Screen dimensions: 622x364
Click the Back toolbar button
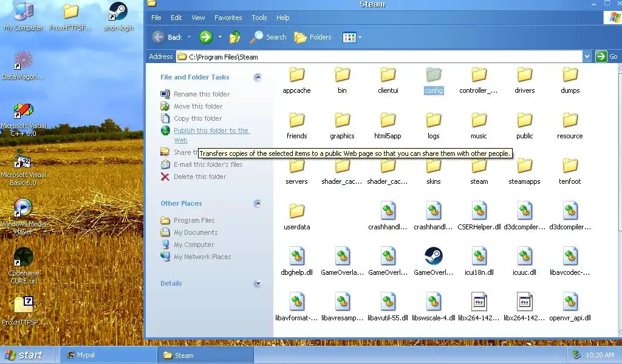(167, 37)
